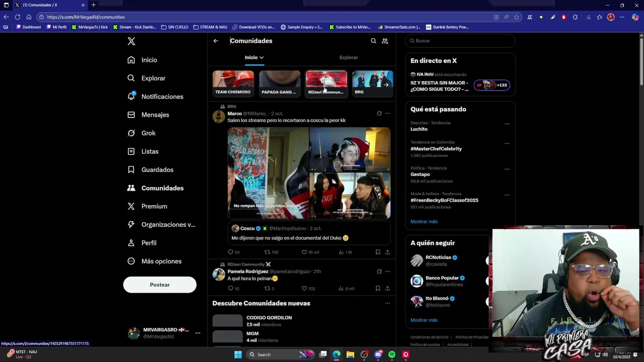Like Marco's post with 16 mil likes

310,252
